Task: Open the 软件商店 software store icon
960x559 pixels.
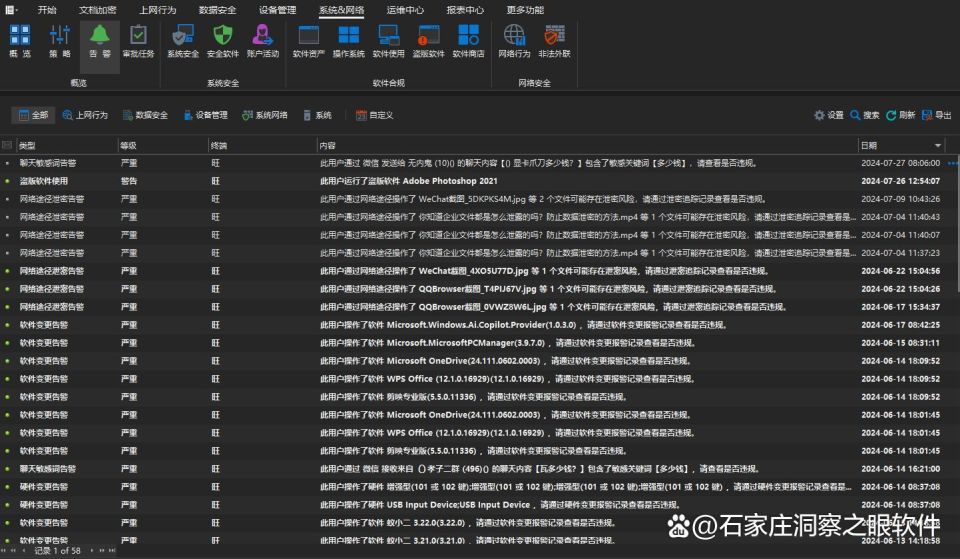Action: [x=468, y=41]
